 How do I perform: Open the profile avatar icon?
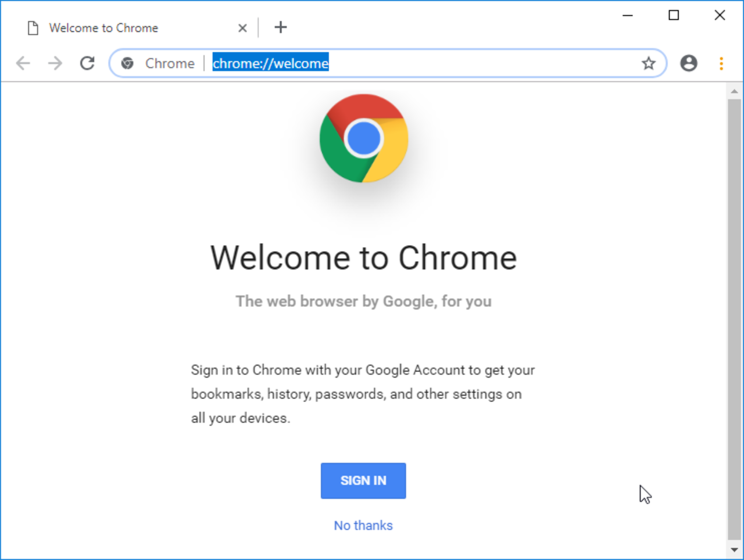click(688, 63)
